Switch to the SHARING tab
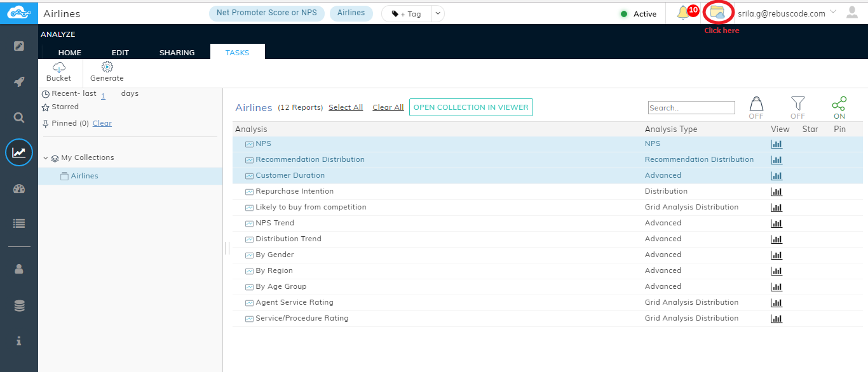868x372 pixels. (177, 53)
